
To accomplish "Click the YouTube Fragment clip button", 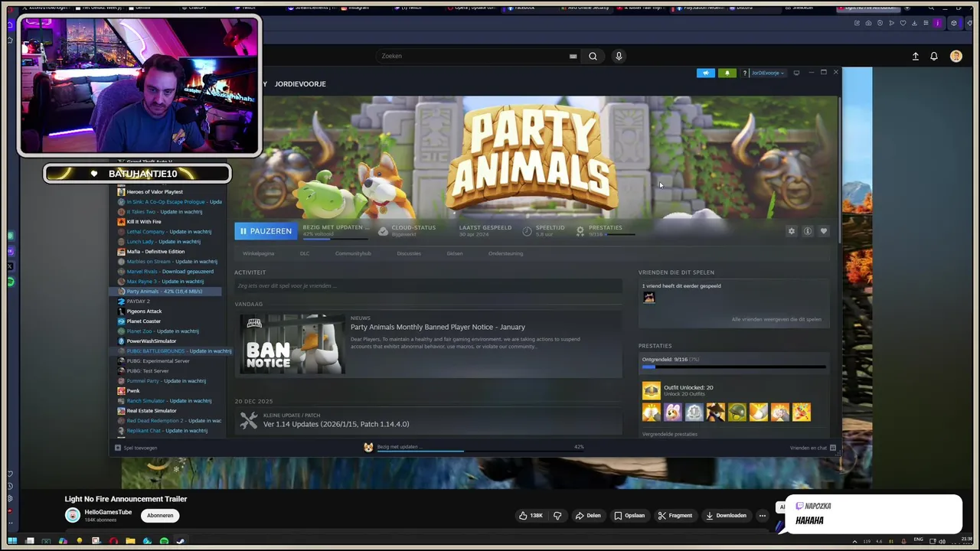I will coord(675,516).
